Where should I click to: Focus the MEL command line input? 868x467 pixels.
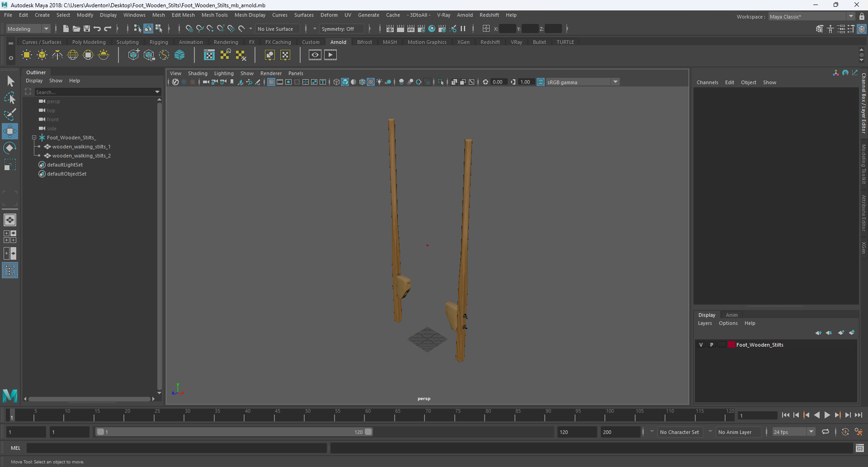pos(176,448)
